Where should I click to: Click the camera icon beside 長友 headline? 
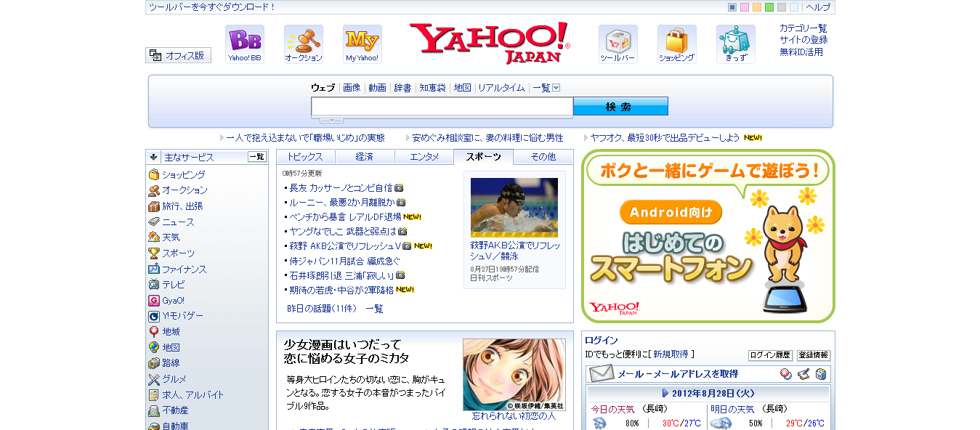(x=399, y=187)
